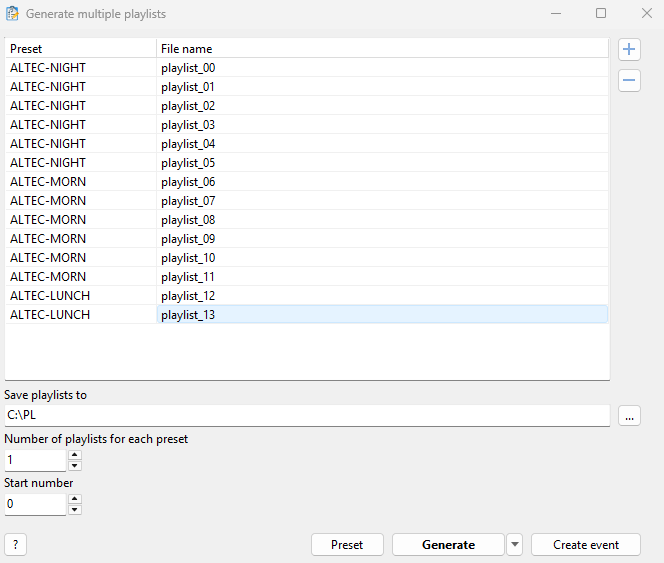Viewport: 664px width, 563px height.
Task: Click the minus icon to remove row
Action: pyautogui.click(x=629, y=81)
